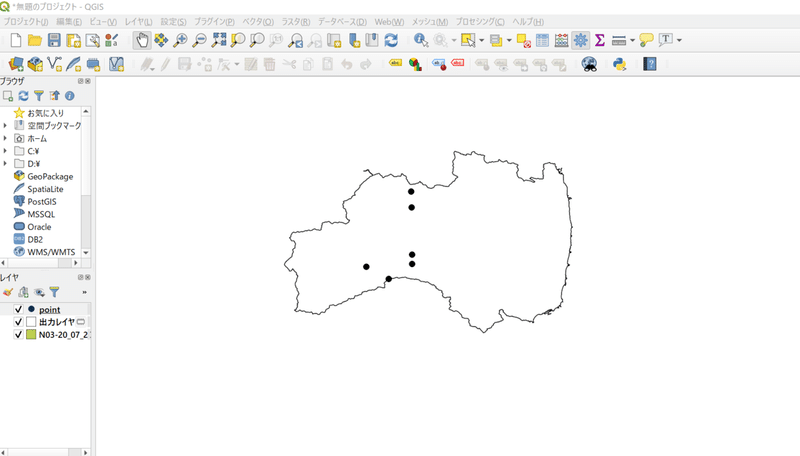Open layer labeling options abc icon
Screen dimensions: 800x456
point(395,63)
